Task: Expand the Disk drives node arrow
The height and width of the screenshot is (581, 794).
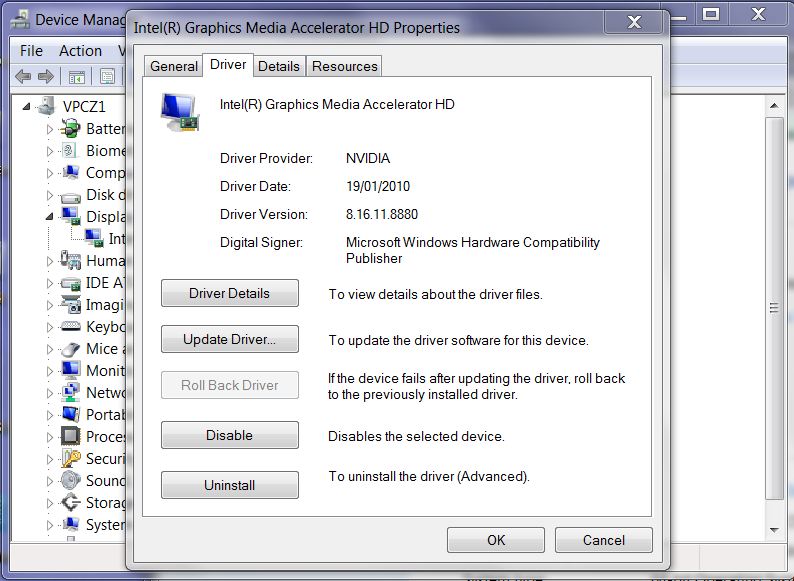Action: pos(50,195)
